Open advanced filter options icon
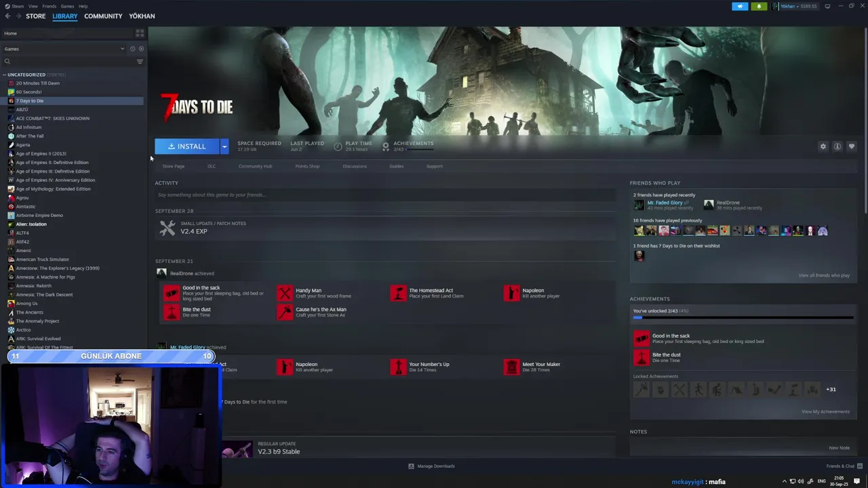Screen dimensions: 868x488 click(140, 62)
